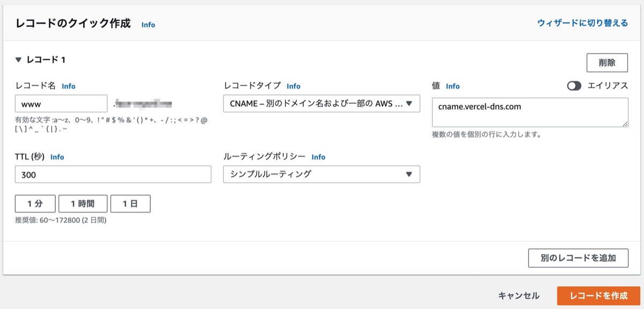The height and width of the screenshot is (309, 644).
Task: Focus the 値 textarea with cname.vercel-dns.com
Action: [x=530, y=112]
